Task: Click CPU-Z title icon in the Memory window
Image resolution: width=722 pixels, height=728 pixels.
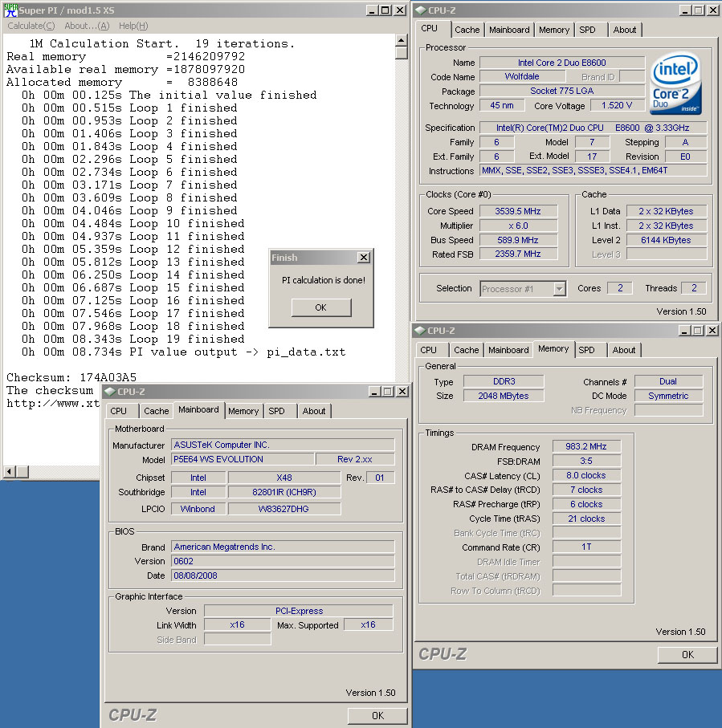Action: pos(420,331)
